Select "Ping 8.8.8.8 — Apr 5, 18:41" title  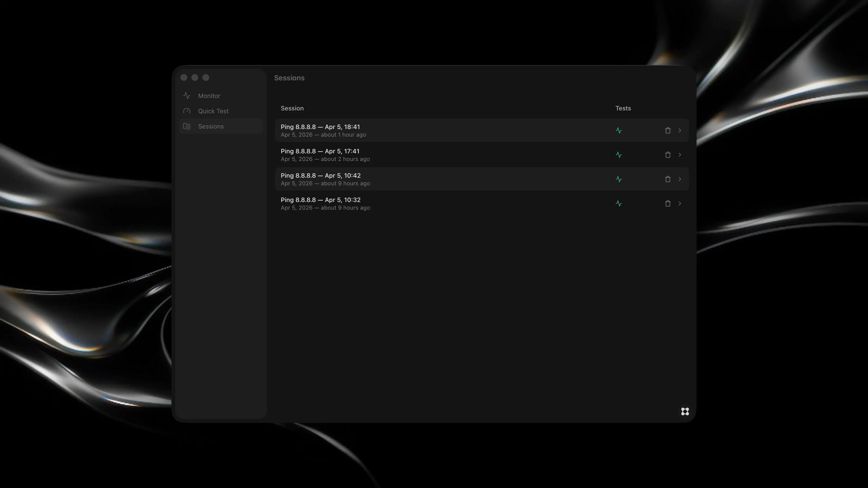click(320, 127)
